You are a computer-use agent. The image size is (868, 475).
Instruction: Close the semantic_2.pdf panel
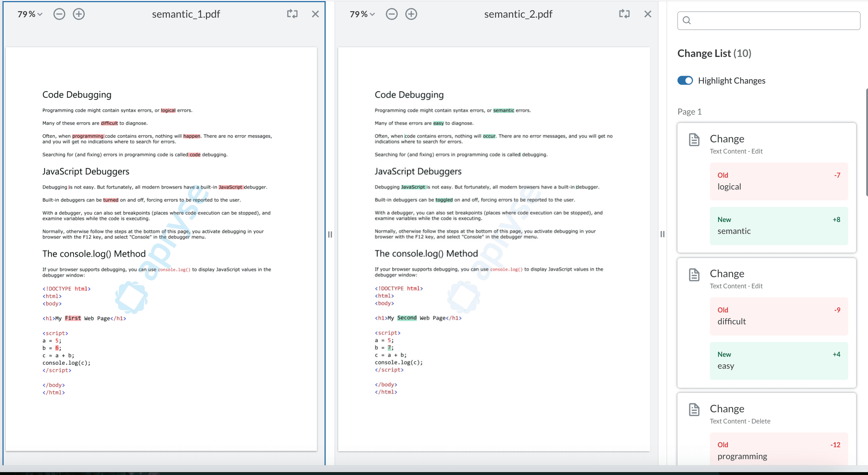point(648,14)
